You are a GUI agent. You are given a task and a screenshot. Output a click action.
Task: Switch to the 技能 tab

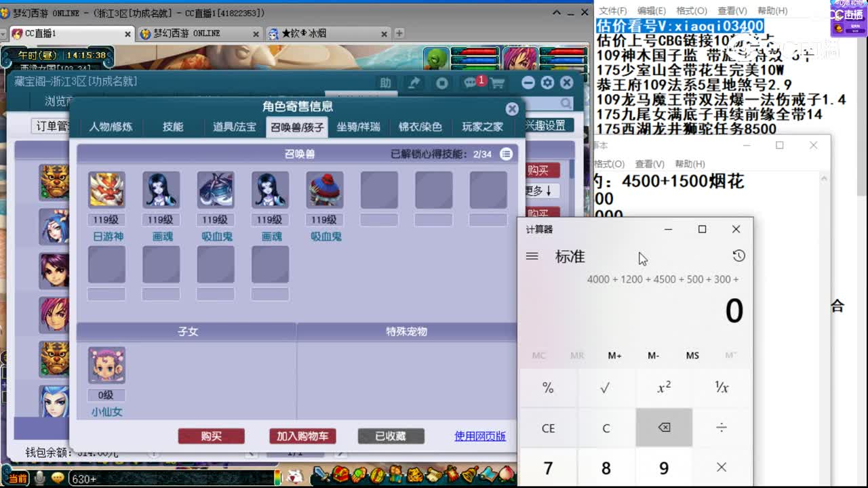173,127
